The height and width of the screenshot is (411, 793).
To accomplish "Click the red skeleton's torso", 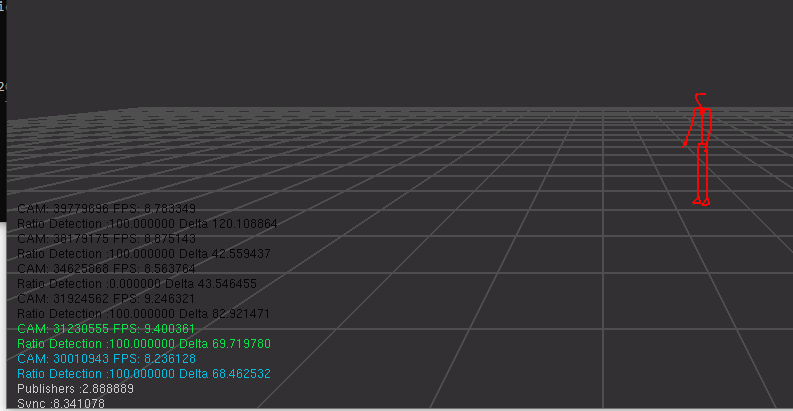I will coord(703,125).
